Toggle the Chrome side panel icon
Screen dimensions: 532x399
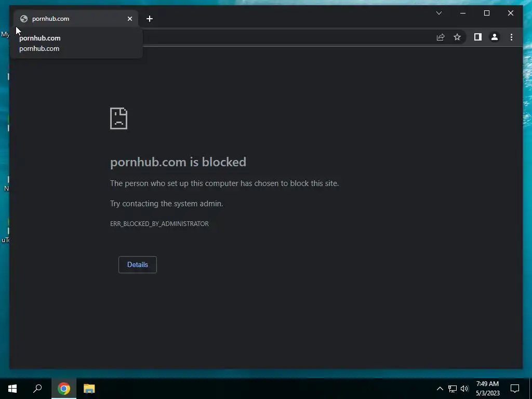[478, 37]
